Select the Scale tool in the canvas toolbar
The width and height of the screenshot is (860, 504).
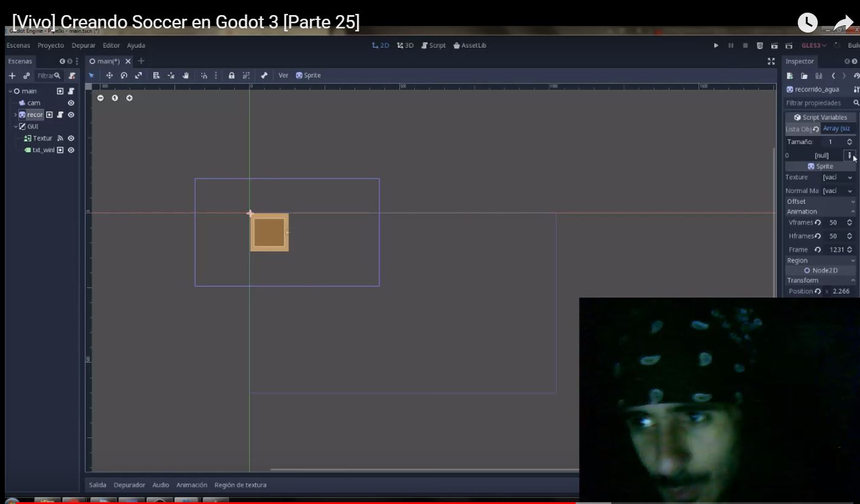click(x=140, y=75)
